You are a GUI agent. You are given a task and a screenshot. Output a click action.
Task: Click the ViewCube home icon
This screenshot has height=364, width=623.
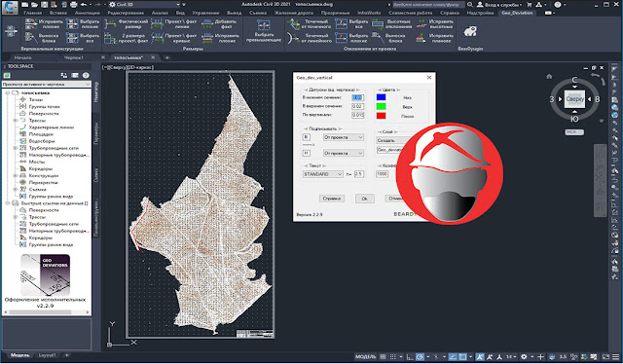click(x=549, y=76)
